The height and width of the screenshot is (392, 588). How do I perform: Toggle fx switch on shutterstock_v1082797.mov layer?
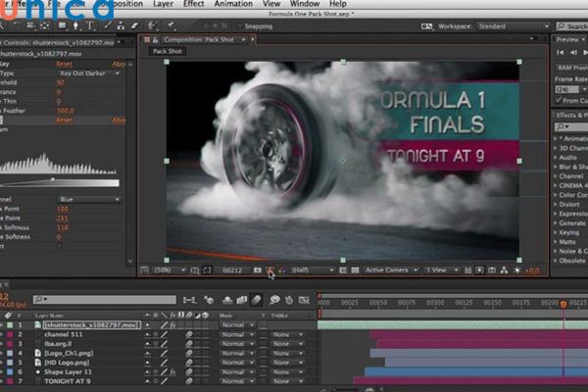pyautogui.click(x=172, y=324)
